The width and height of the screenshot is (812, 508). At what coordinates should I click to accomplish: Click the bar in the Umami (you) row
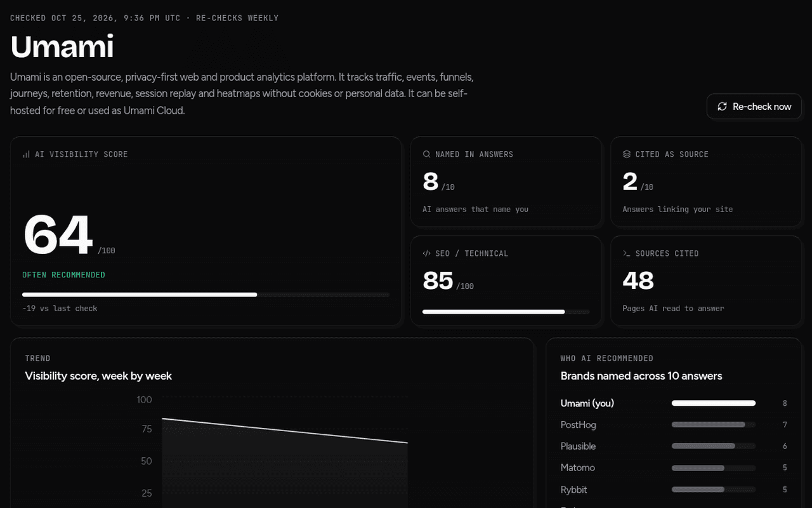(x=714, y=403)
